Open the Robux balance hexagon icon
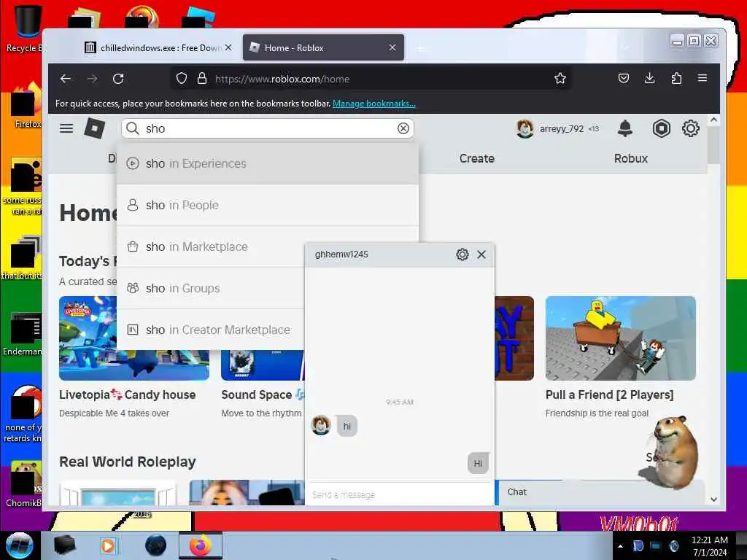 pyautogui.click(x=661, y=128)
